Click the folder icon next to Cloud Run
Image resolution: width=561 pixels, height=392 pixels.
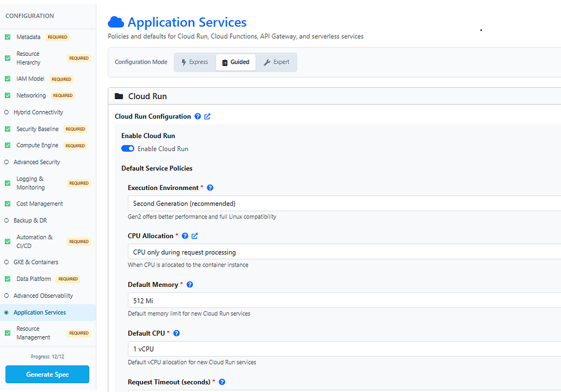[119, 96]
